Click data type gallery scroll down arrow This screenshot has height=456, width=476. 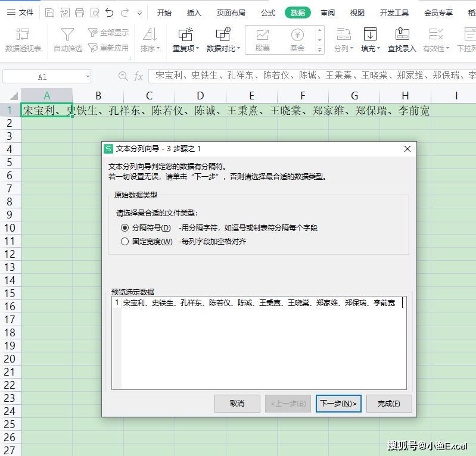click(x=319, y=40)
